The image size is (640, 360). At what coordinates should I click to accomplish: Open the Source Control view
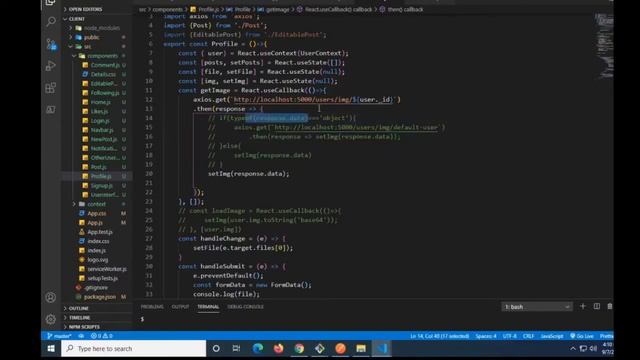(51, 44)
